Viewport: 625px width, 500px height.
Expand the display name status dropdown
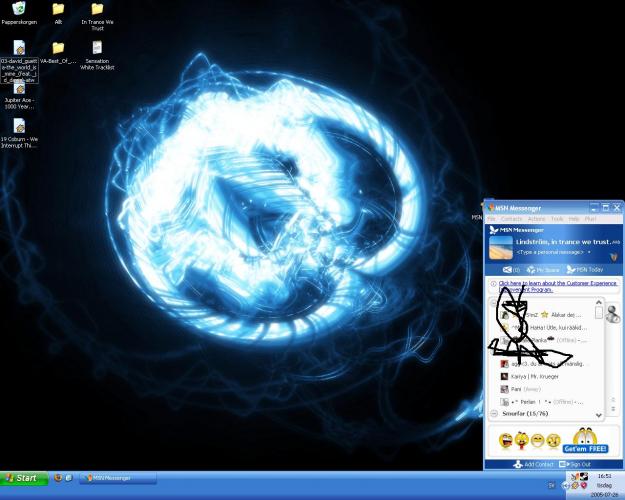point(615,242)
